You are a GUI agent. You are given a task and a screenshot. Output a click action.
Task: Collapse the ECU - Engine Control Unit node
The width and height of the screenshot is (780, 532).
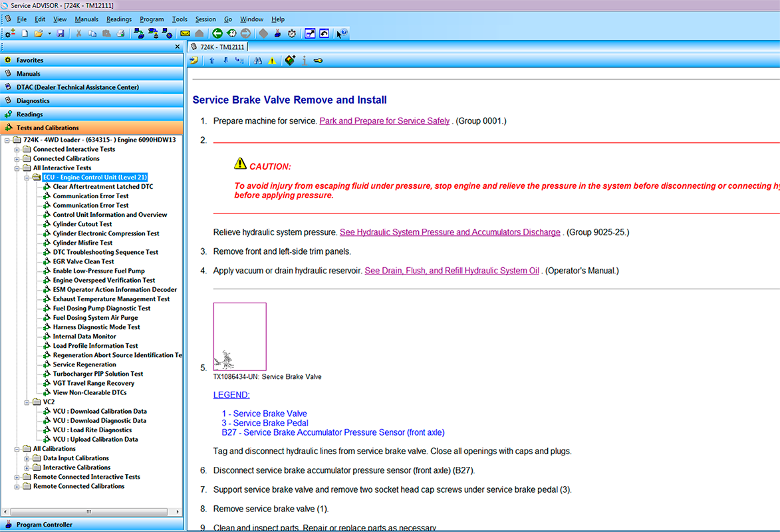pos(27,178)
